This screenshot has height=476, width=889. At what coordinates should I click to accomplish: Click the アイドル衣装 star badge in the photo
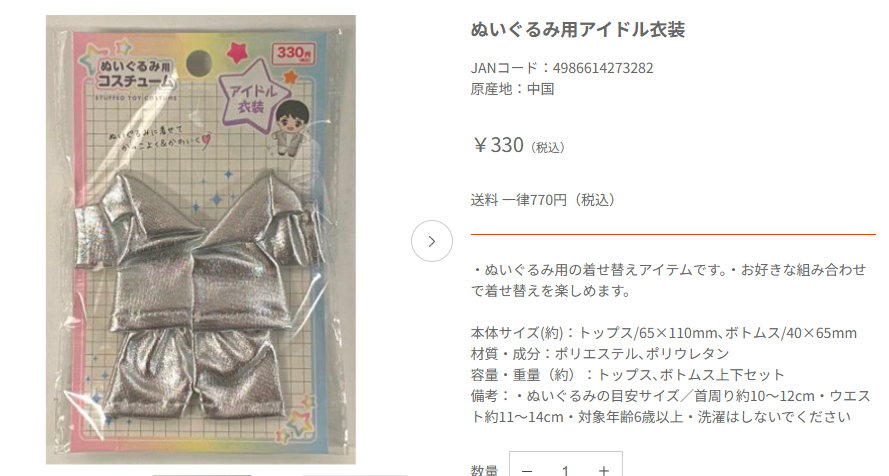pos(252,97)
